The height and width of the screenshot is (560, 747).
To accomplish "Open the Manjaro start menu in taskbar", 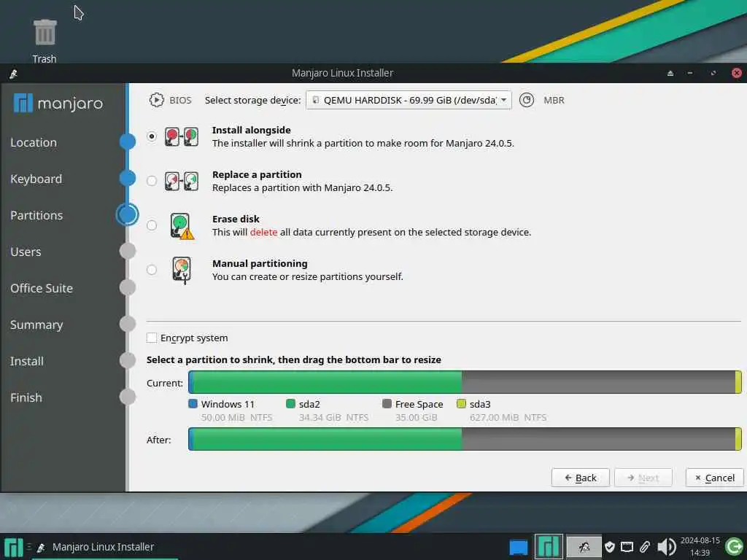I will point(13,547).
